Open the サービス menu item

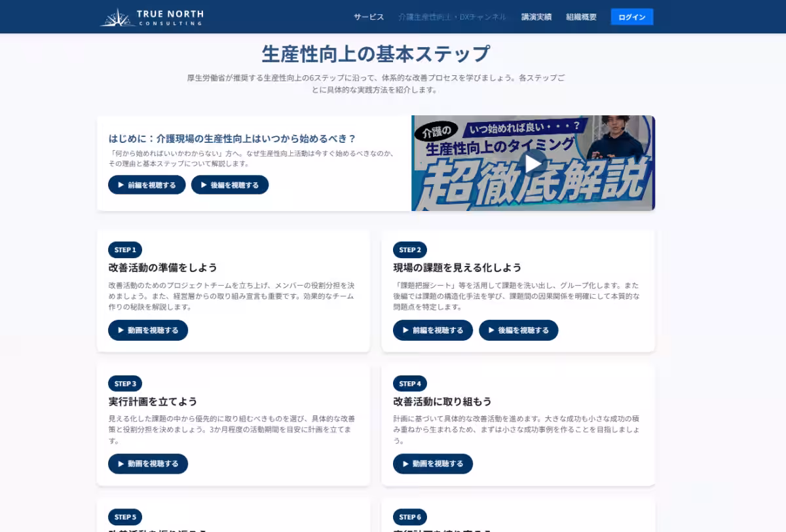369,17
